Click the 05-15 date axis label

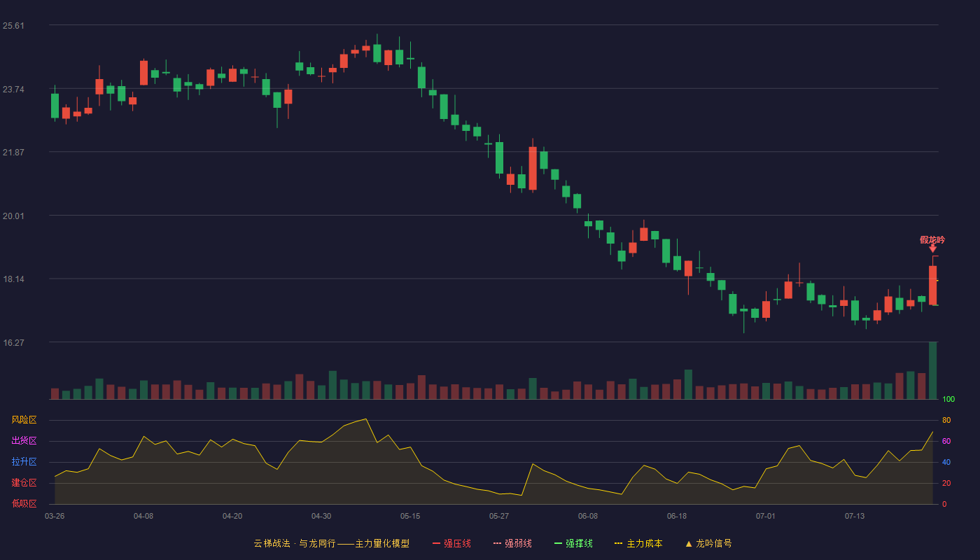[x=410, y=516]
